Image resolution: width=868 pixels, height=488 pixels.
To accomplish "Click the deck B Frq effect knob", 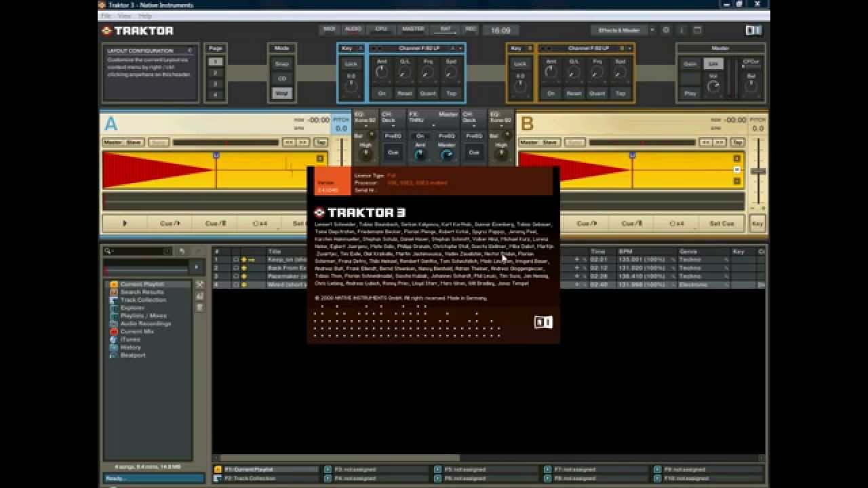I will click(597, 73).
